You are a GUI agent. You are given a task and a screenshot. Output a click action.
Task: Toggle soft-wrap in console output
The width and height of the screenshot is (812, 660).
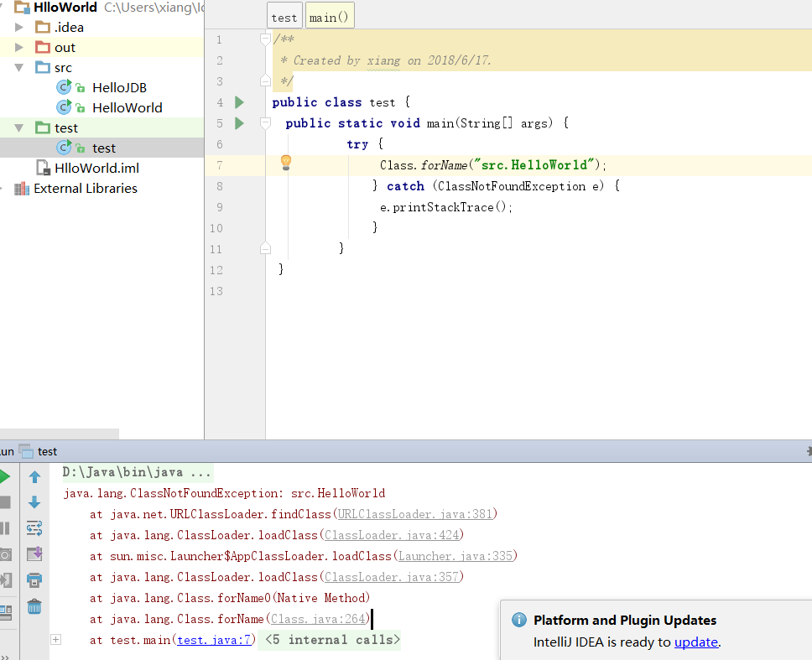[34, 528]
